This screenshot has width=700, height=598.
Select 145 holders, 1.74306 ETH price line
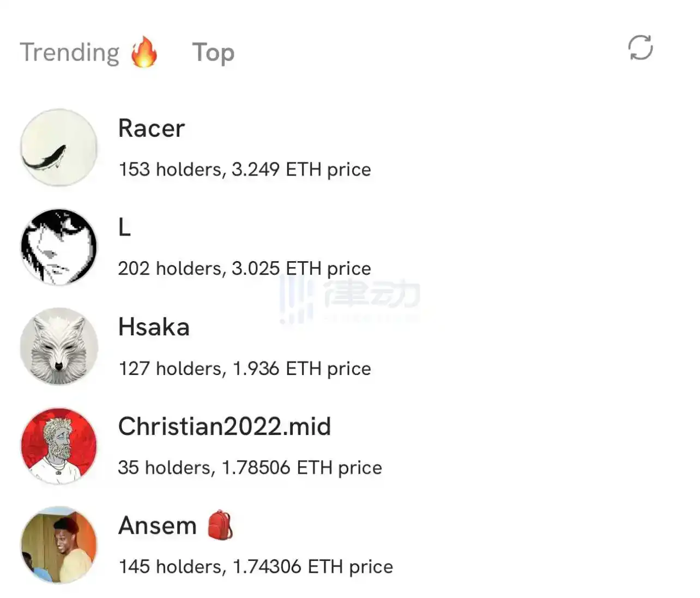click(x=256, y=567)
